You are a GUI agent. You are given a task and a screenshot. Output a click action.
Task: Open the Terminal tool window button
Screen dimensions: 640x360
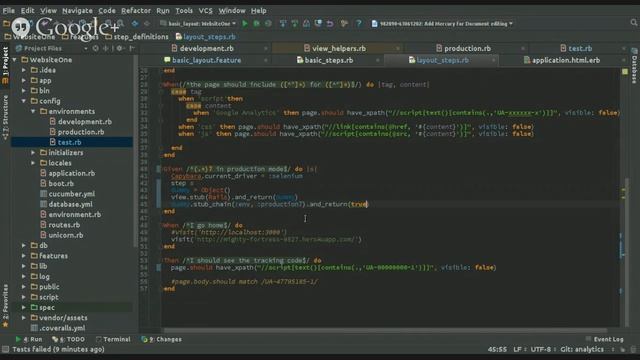click(x=113, y=339)
